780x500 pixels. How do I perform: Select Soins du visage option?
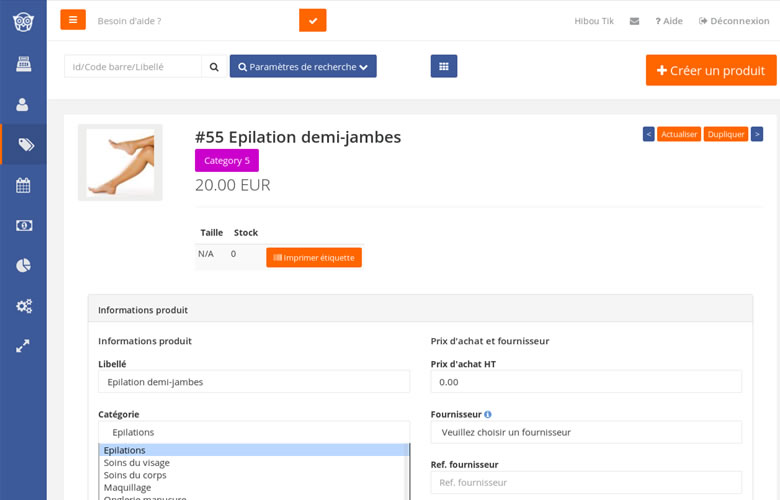click(254, 463)
